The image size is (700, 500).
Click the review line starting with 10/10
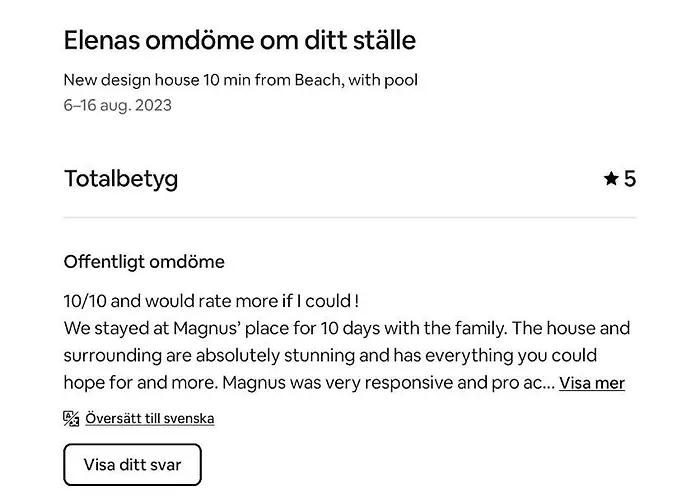211,300
